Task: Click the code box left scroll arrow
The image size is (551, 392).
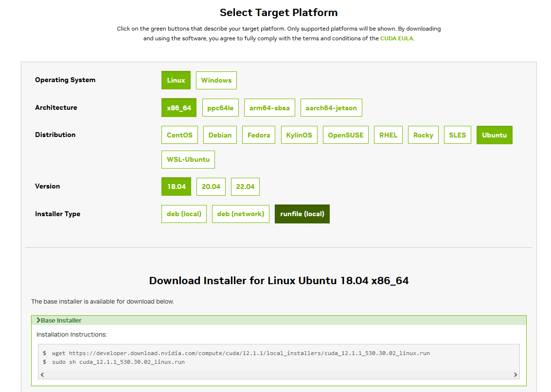Action: click(42, 375)
